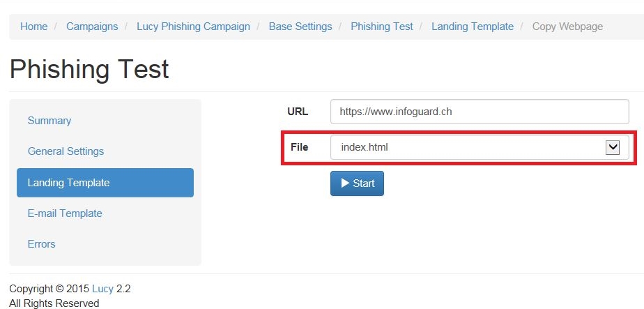Select the Landing Template sidebar item
The width and height of the screenshot is (644, 309).
pyautogui.click(x=105, y=183)
